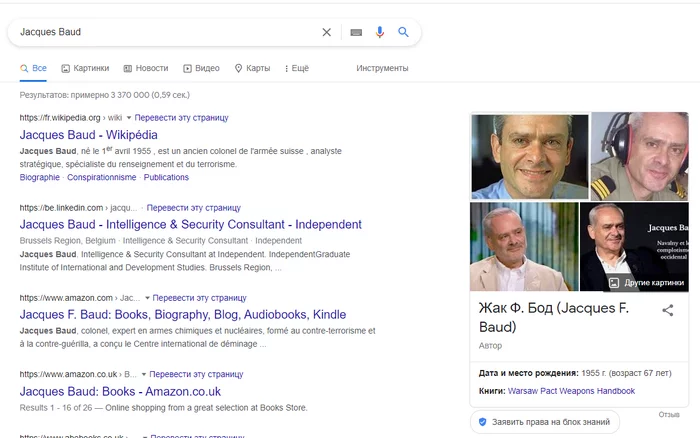Open thumbnail of man wearing headphones

pyautogui.click(x=640, y=156)
